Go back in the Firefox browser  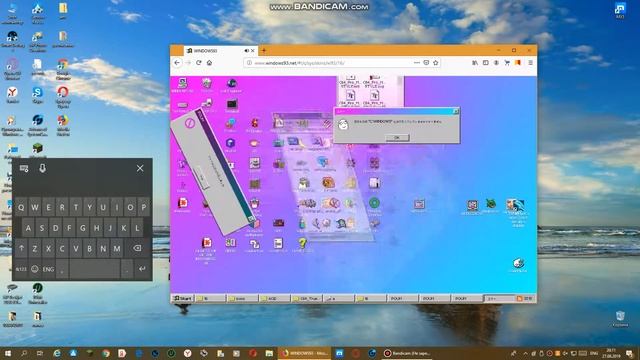(177, 63)
